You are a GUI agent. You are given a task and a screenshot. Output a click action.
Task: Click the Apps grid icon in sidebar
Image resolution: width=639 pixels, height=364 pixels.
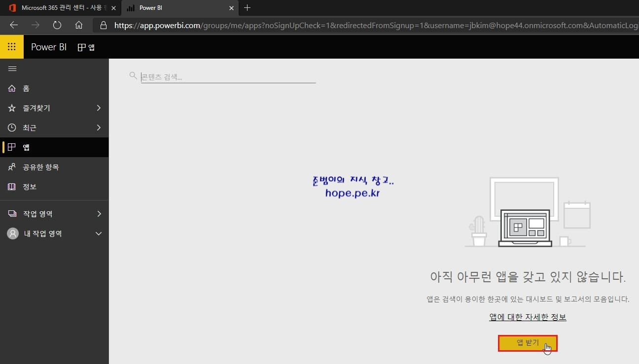12,147
